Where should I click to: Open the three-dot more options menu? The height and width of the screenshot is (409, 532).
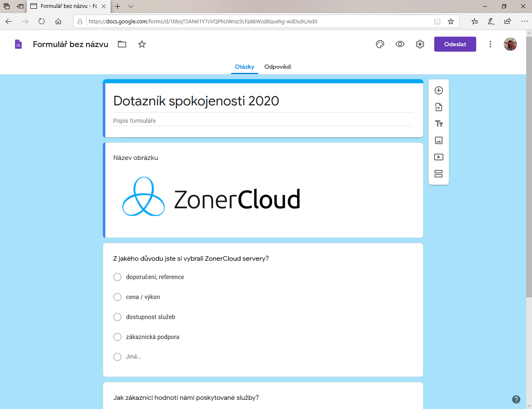click(490, 44)
